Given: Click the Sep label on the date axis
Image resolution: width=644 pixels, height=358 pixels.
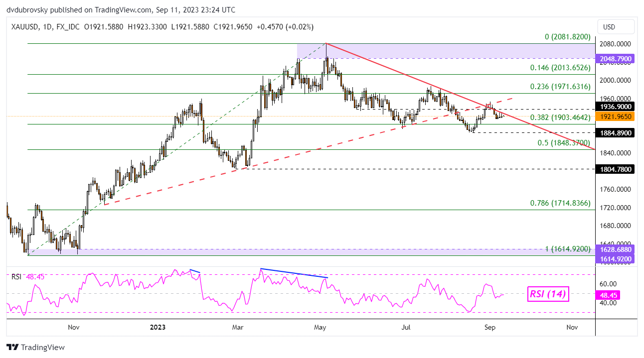Looking at the screenshot, I should (490, 328).
